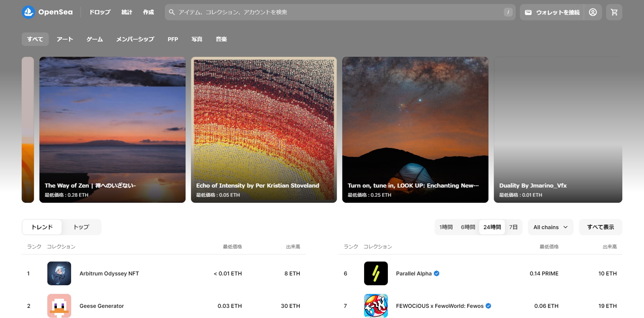Click the Arbitrum Odyssey NFT collection icon
The width and height of the screenshot is (644, 318).
(59, 273)
